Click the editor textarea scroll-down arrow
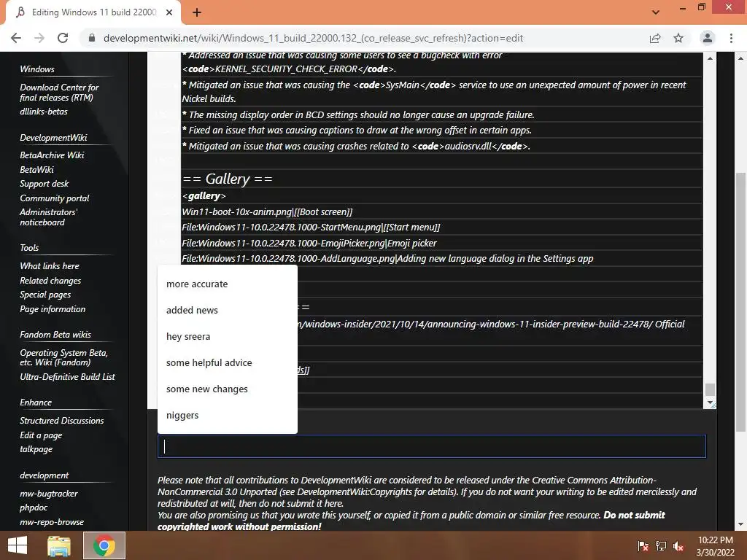The width and height of the screenshot is (747, 560). (710, 402)
